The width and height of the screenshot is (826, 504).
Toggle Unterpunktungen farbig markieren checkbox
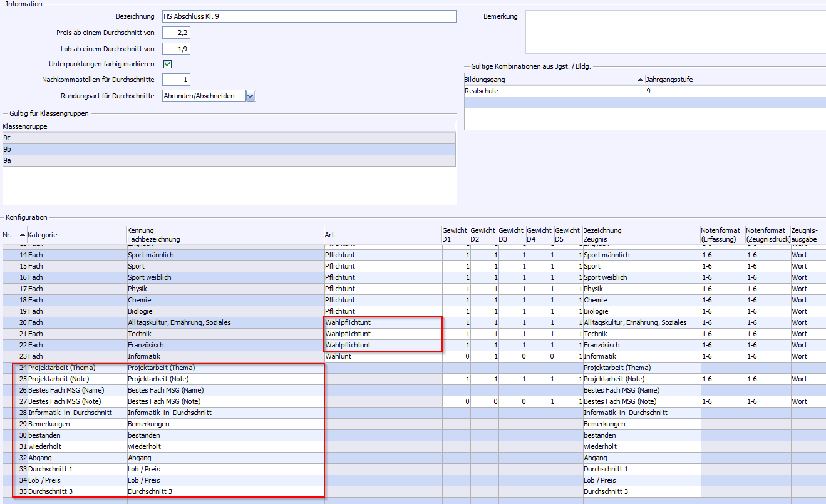(x=167, y=64)
